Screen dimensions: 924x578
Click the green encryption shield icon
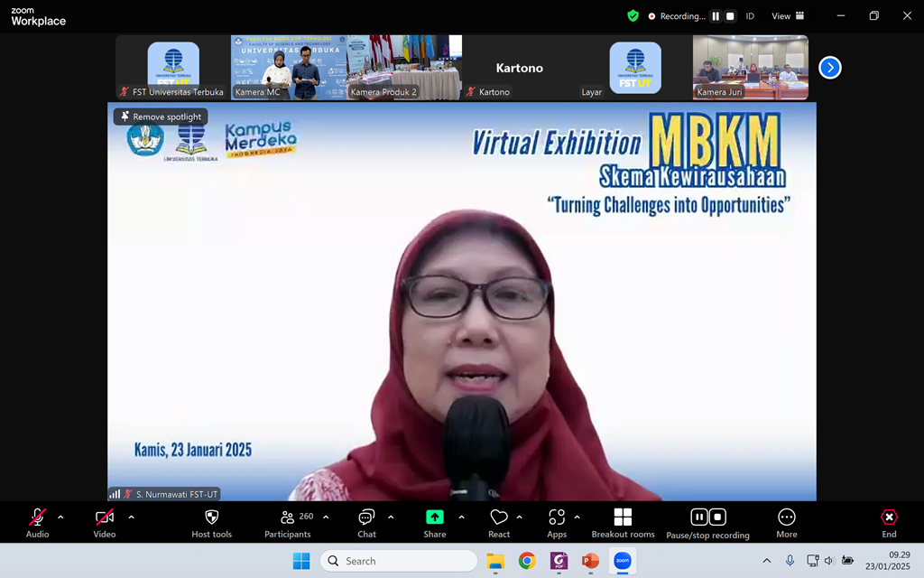pos(633,15)
